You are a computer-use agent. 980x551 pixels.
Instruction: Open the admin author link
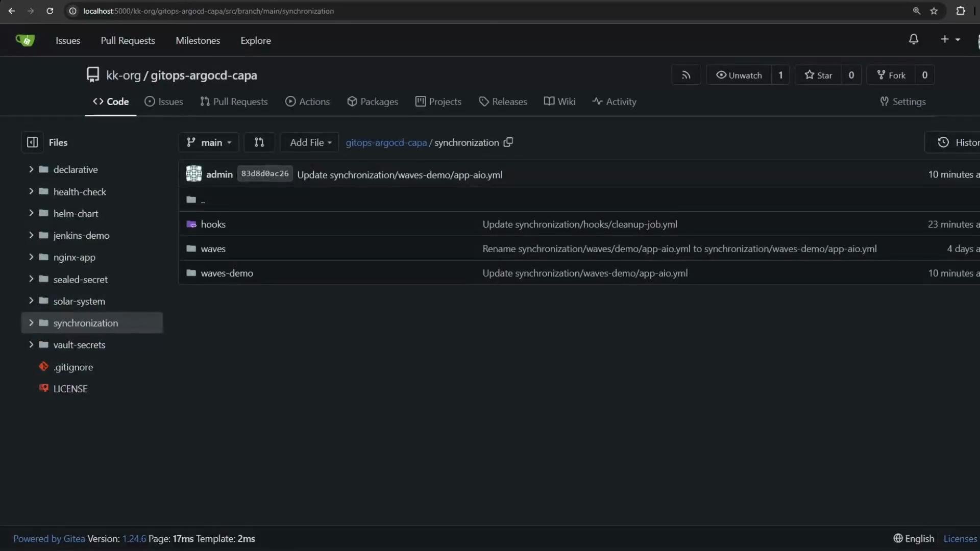click(x=219, y=174)
